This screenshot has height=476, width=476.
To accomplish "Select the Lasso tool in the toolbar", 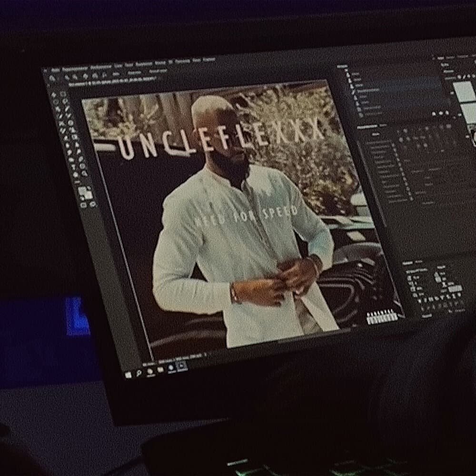I will (58, 109).
